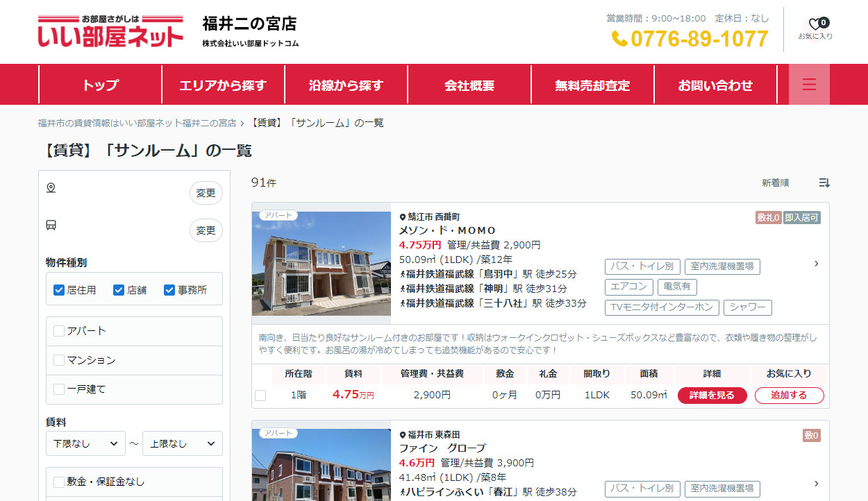Click 変更 button for area
This screenshot has width=868, height=501.
tap(206, 194)
